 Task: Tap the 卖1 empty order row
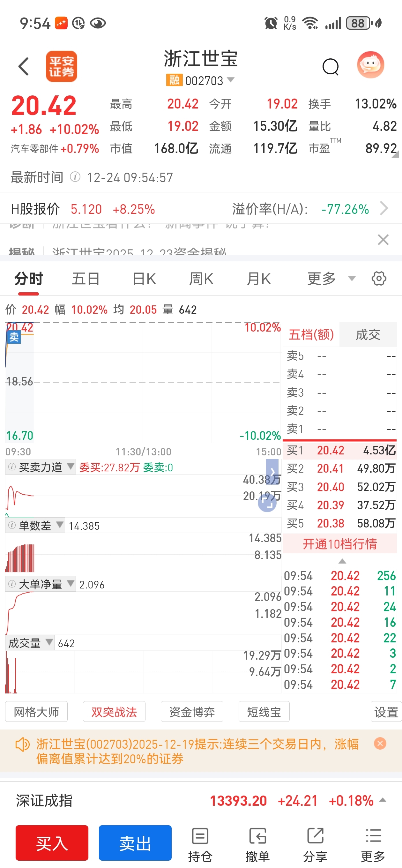coord(340,429)
